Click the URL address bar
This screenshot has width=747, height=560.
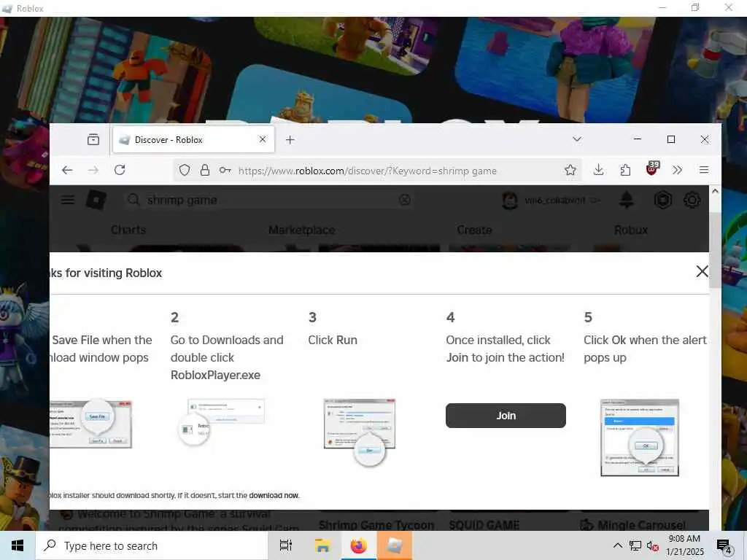point(378,171)
